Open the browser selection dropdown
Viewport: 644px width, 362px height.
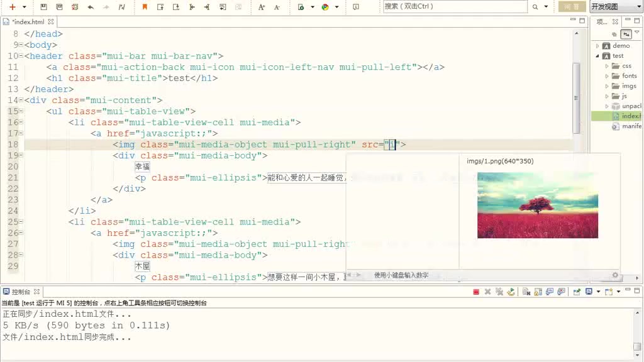pyautogui.click(x=337, y=8)
